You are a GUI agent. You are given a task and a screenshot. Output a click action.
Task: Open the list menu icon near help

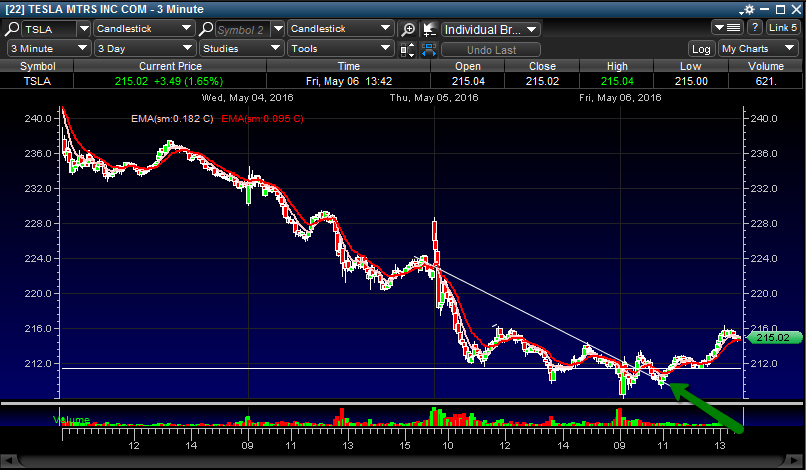(x=728, y=28)
